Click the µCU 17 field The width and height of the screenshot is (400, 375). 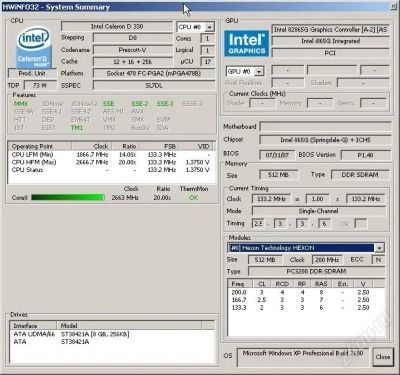point(208,62)
